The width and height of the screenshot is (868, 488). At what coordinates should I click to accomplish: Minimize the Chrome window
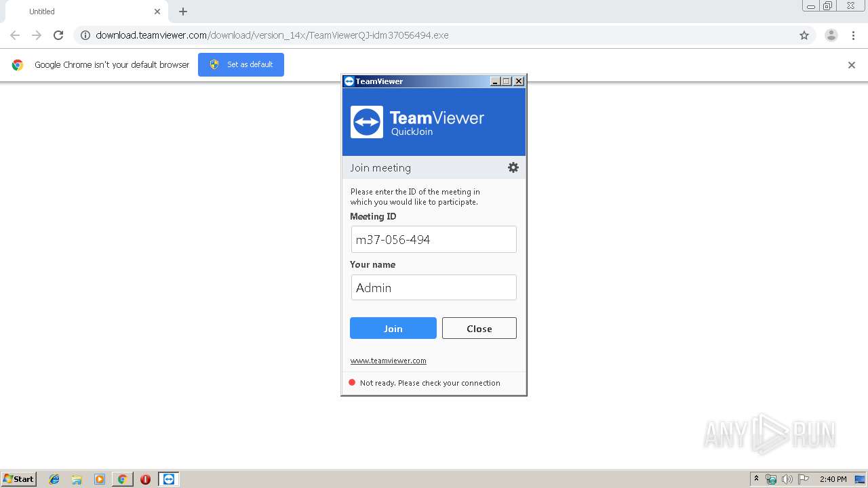tap(811, 6)
